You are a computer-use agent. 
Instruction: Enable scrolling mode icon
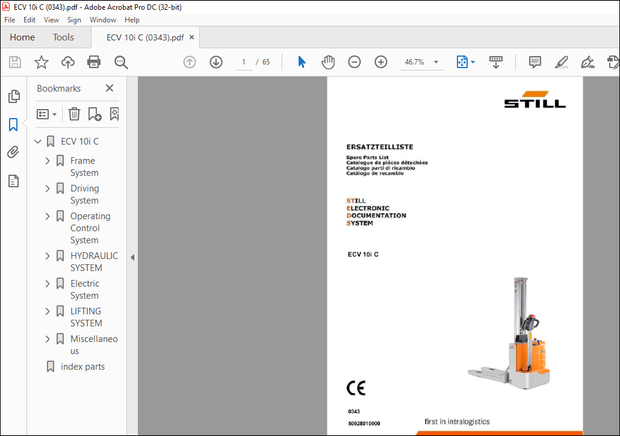pos(496,62)
